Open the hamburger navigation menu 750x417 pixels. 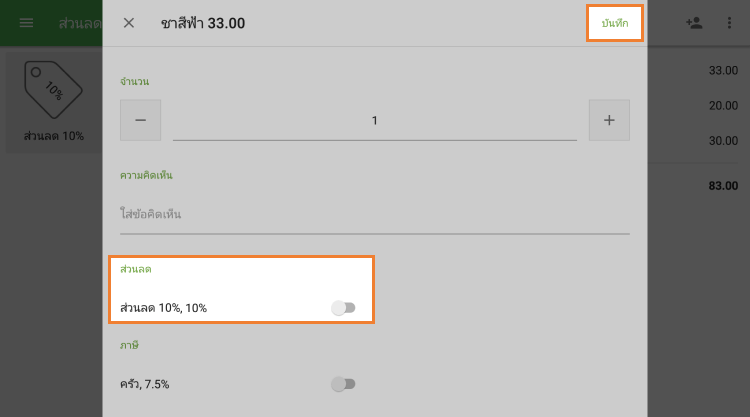click(x=26, y=22)
